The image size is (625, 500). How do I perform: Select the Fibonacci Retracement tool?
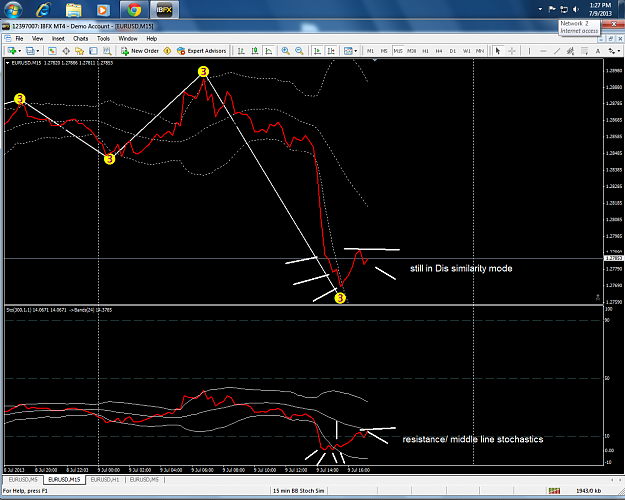coord(584,51)
